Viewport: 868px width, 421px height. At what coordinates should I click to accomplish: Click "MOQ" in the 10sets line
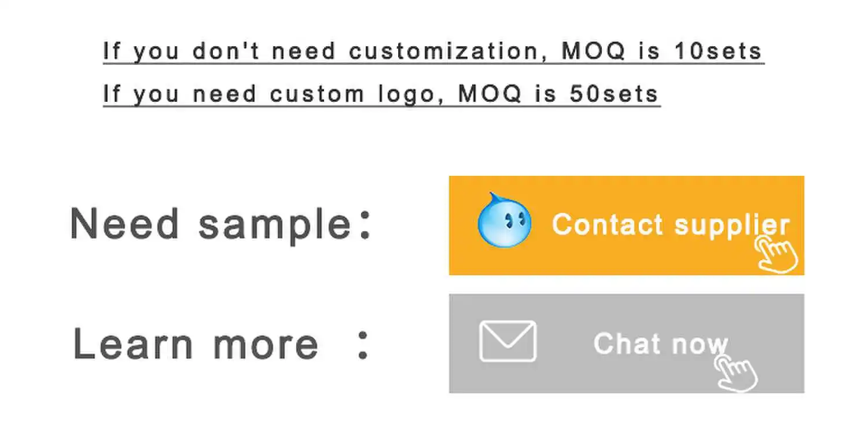(x=594, y=51)
